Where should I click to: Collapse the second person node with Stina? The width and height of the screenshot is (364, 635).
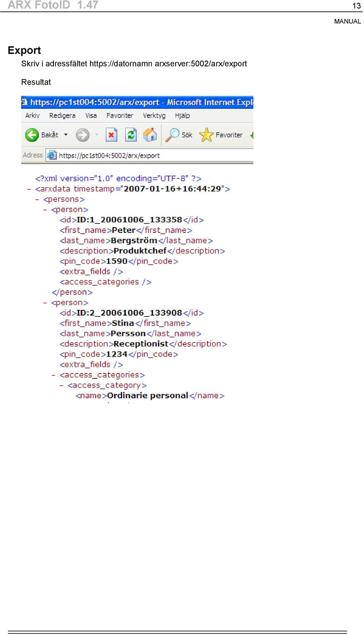45,302
